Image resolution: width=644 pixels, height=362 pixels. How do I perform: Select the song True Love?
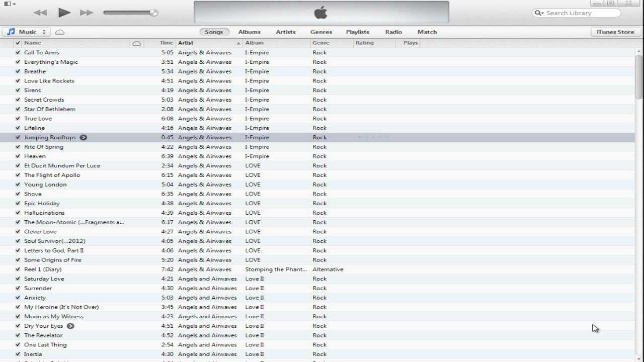click(x=38, y=119)
